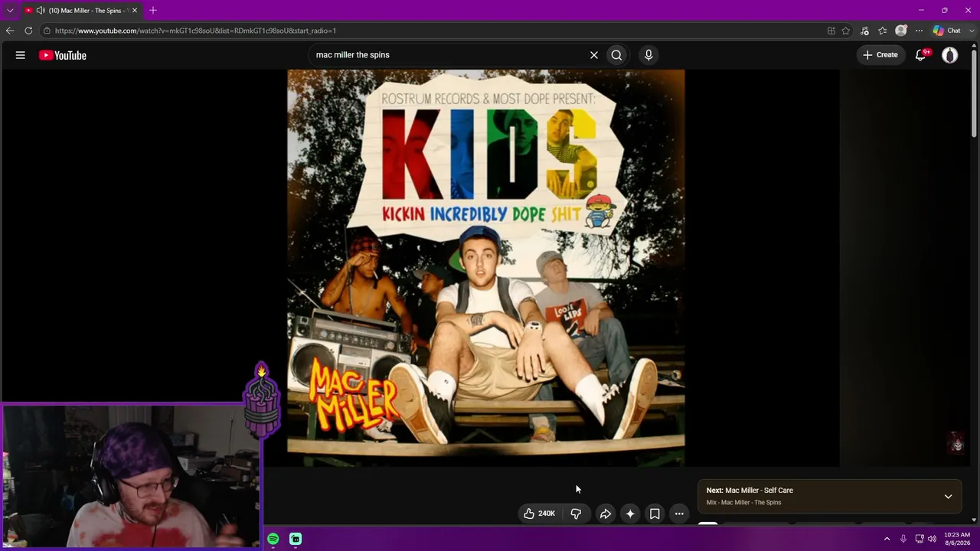980x551 pixels.
Task: Go back in the browser
Action: coord(10,31)
